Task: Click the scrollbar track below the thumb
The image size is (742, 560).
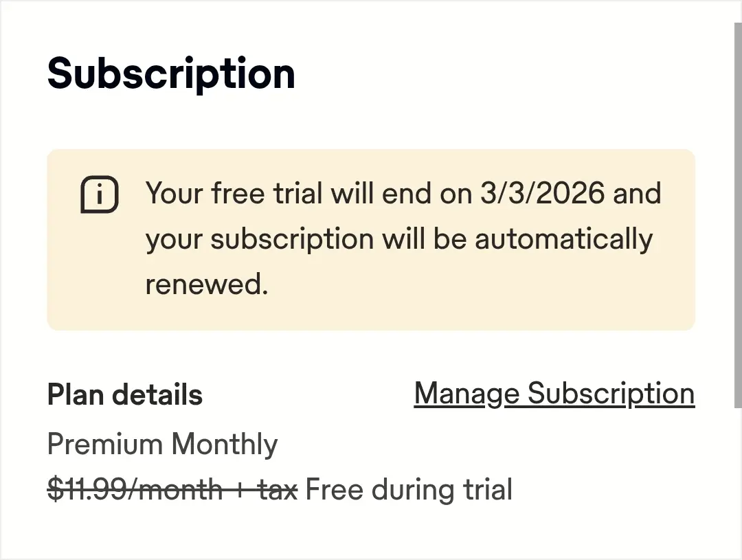Action: click(738, 483)
